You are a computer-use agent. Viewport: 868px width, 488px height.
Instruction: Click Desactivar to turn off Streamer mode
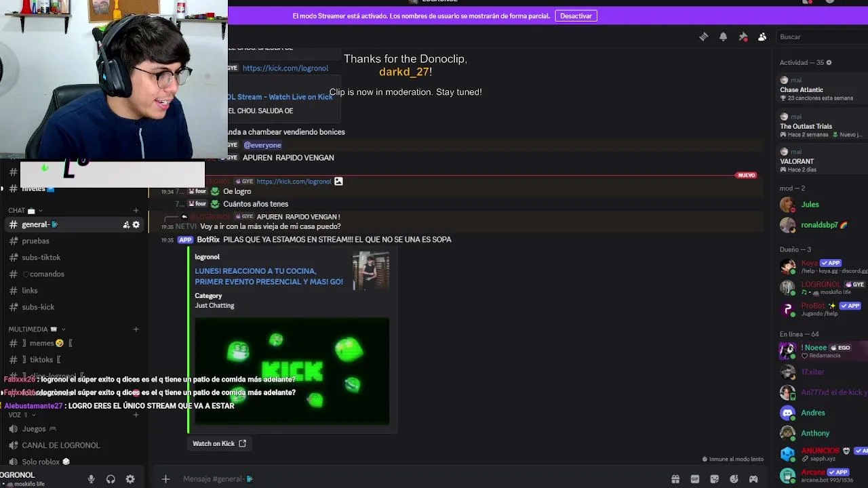(576, 16)
